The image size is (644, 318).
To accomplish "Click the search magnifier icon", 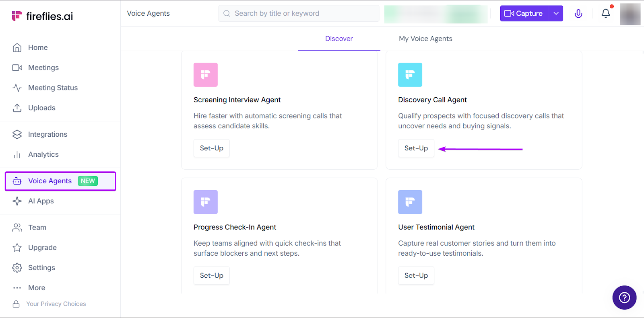I will point(227,13).
